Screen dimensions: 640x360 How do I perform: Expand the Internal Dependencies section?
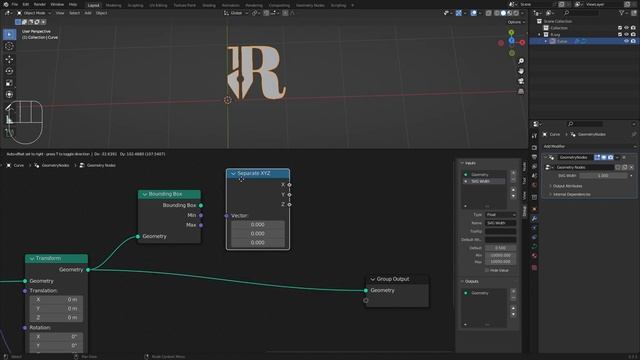point(571,194)
